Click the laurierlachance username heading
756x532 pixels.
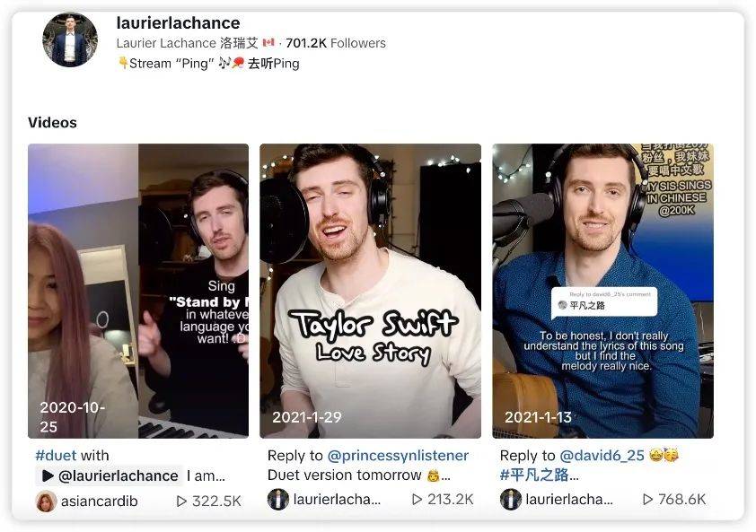pyautogui.click(x=178, y=23)
